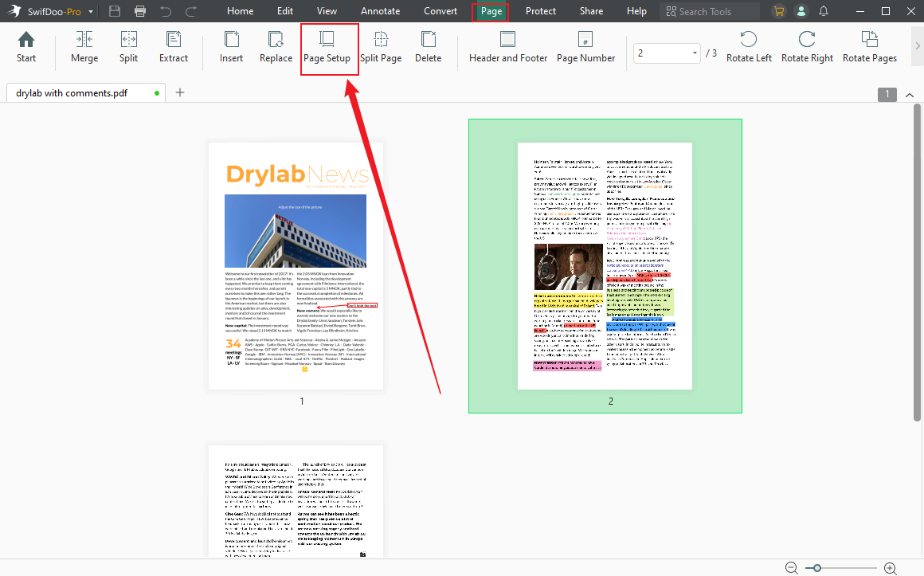
Task: Insert a new page
Action: click(x=231, y=48)
